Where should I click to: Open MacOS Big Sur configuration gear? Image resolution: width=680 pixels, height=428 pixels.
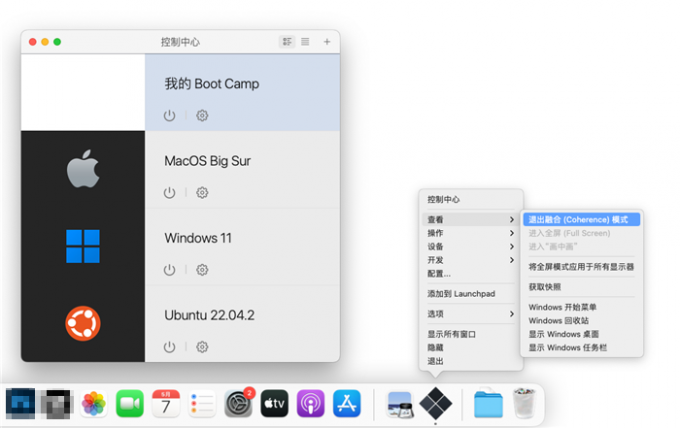pyautogui.click(x=202, y=193)
